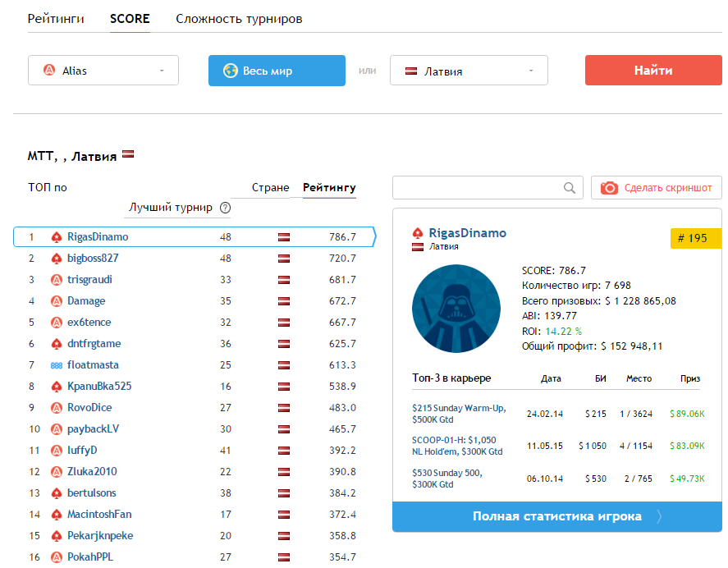Click the player search input field

pyautogui.click(x=478, y=188)
